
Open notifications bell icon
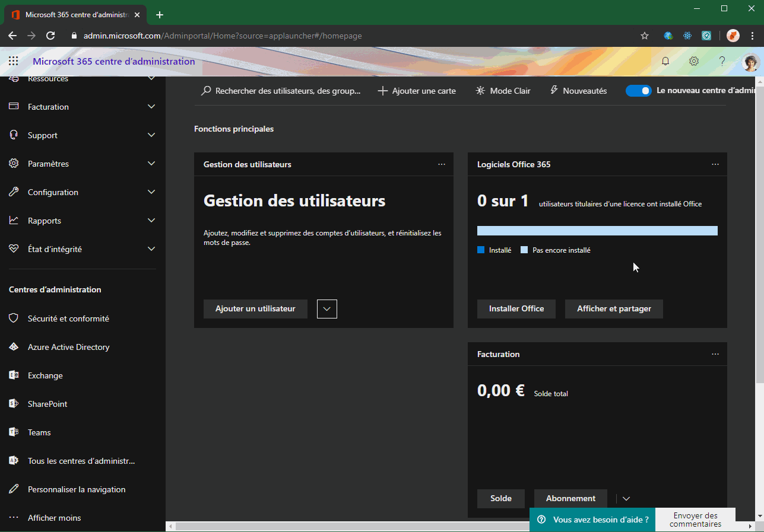click(665, 61)
